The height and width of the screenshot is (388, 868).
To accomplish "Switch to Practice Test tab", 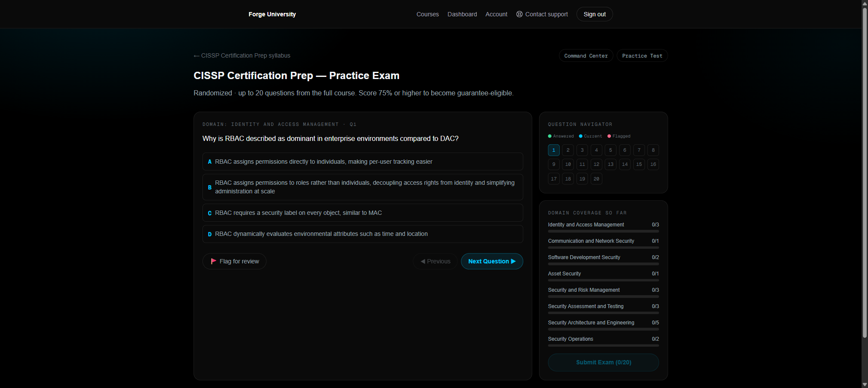I will click(x=642, y=56).
